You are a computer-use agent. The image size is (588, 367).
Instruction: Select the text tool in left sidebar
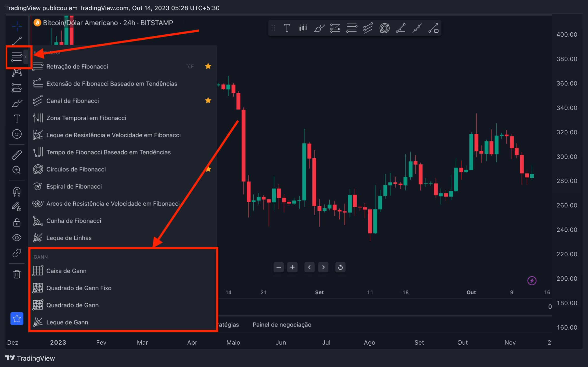point(17,119)
